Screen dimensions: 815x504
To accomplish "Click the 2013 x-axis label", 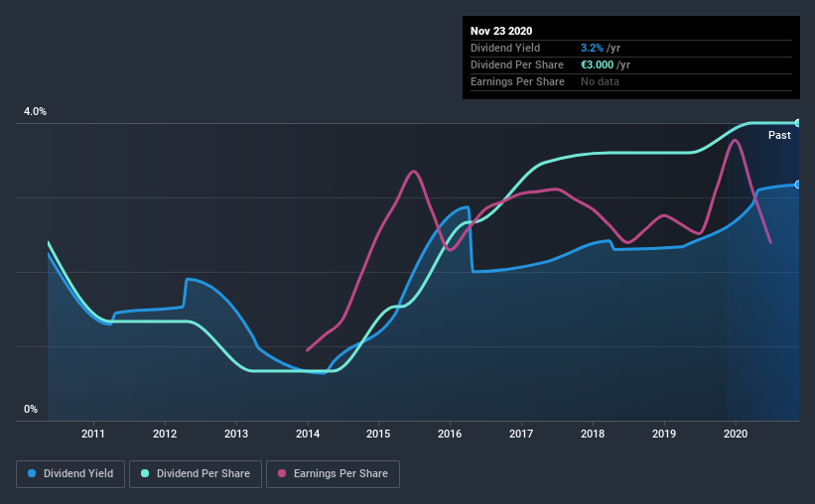I will pyautogui.click(x=236, y=434).
